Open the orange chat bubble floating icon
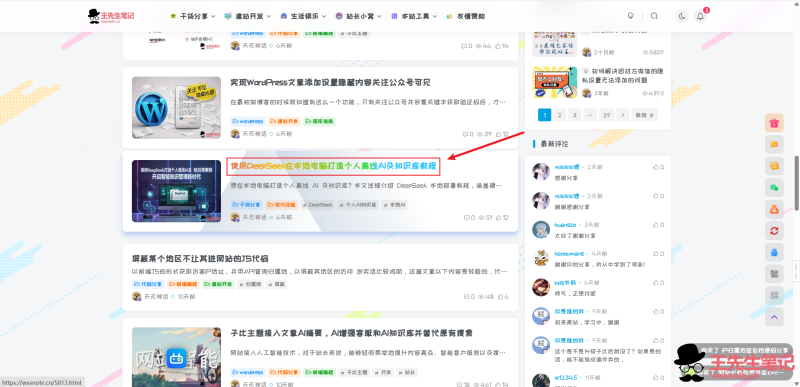This screenshot has height=387, width=800. 774,166
